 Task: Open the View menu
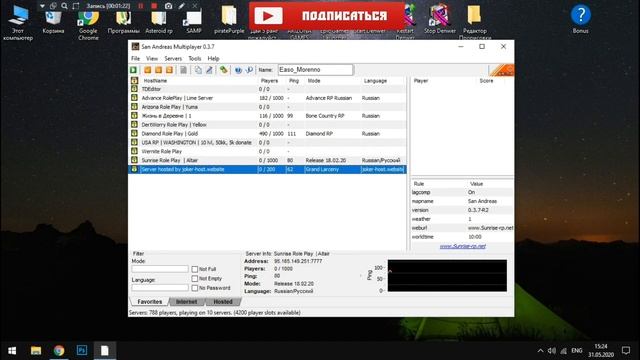(152, 58)
